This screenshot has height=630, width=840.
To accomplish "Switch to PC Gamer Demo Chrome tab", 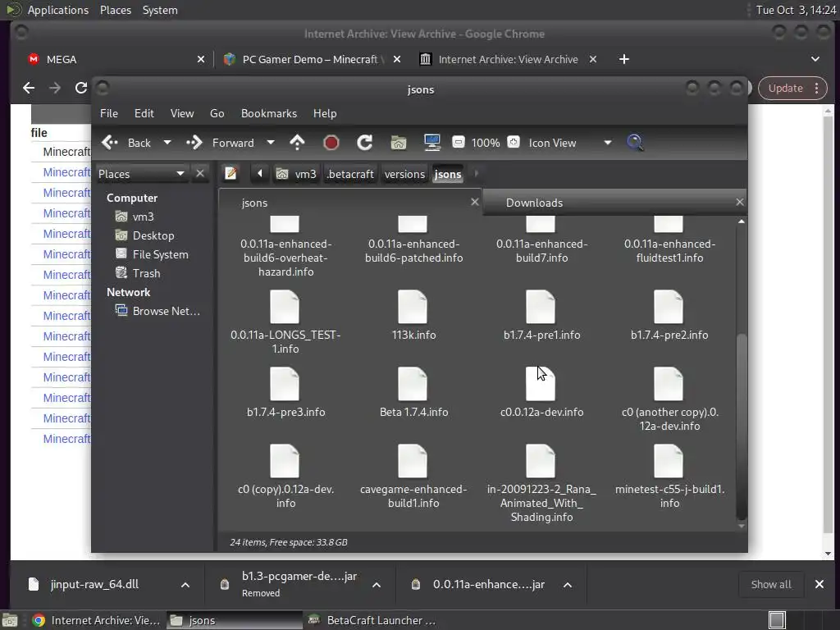I will click(313, 59).
